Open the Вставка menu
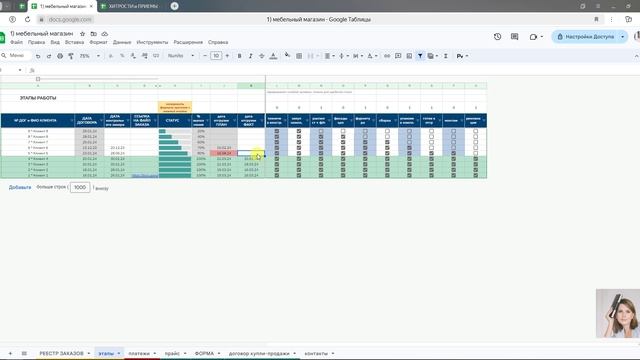Screen dimensions: 640x360 click(74, 42)
